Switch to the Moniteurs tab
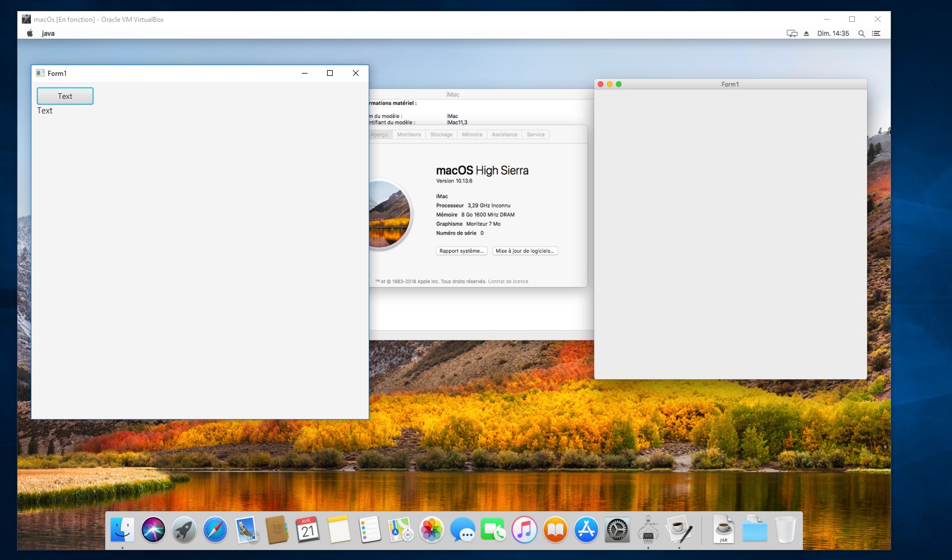Viewport: 952px width, 560px height. point(409,135)
